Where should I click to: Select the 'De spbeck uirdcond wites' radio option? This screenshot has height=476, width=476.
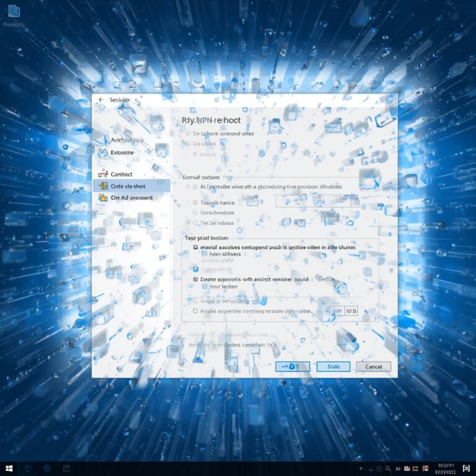click(188, 134)
